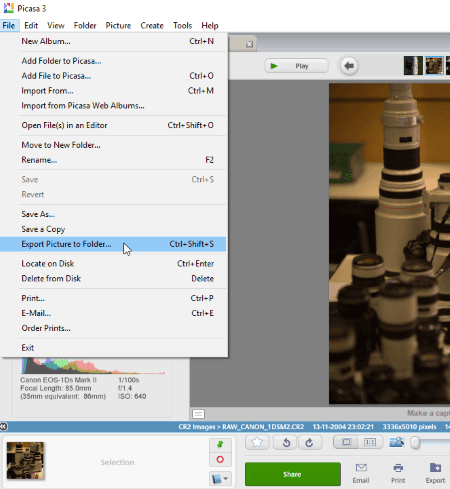450x489 pixels.
Task: Open the Create menu
Action: [152, 25]
